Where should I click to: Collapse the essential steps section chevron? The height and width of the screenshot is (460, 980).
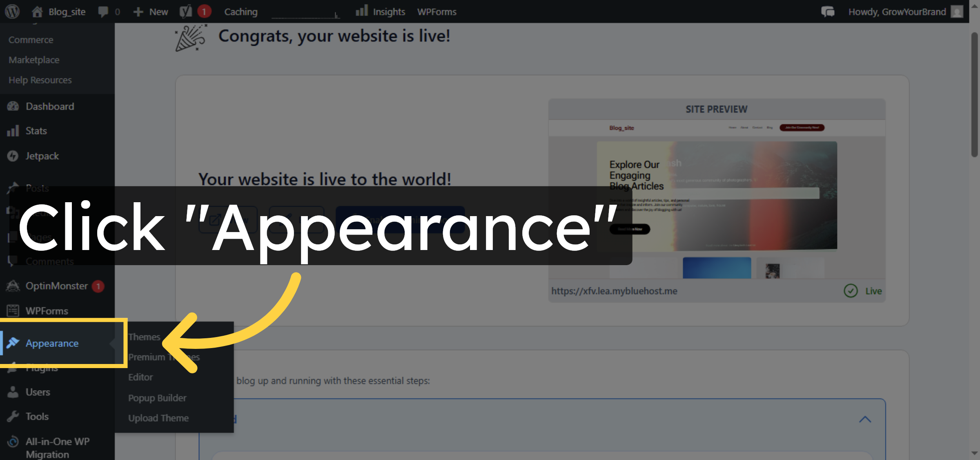864,419
